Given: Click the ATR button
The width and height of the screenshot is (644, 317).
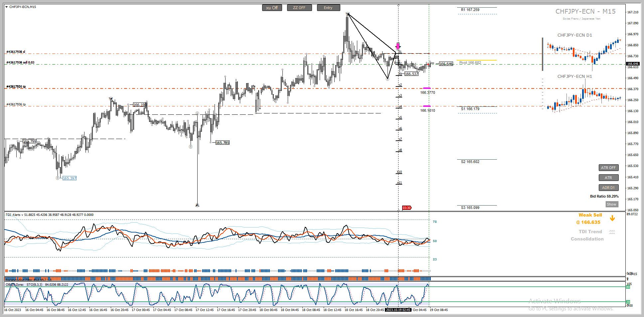Looking at the screenshot, I should coord(608,178).
